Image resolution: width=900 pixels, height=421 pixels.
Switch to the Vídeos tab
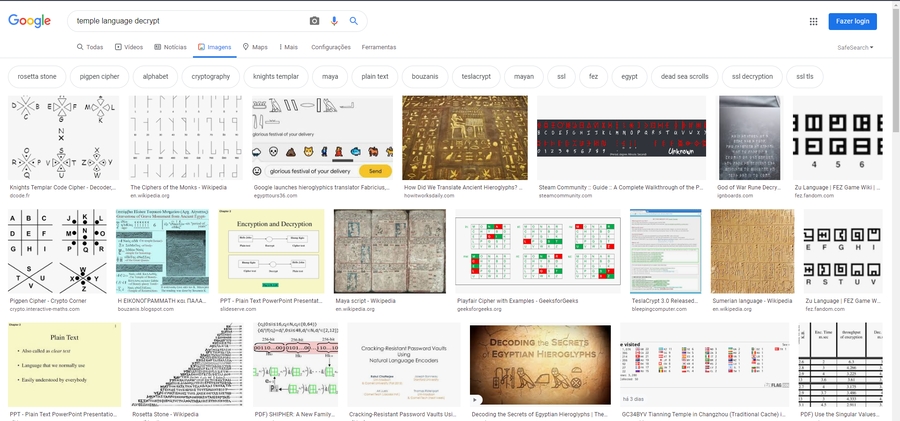(128, 47)
